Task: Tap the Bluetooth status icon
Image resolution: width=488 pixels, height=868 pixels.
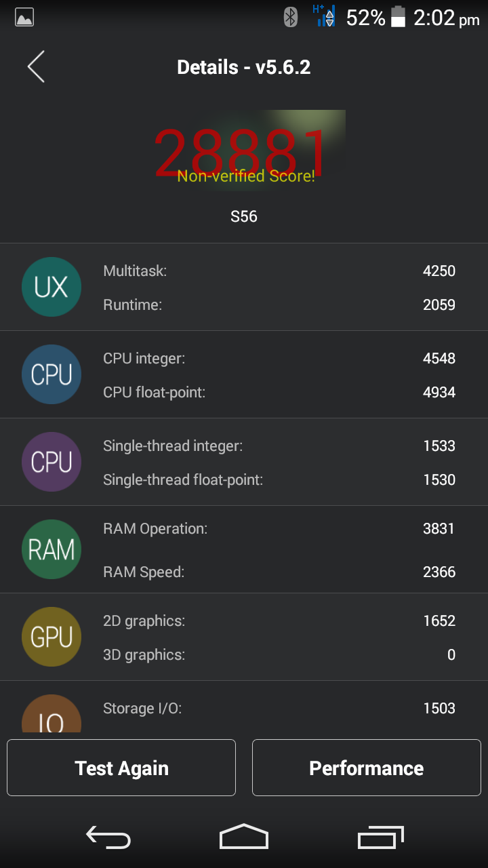Action: (x=291, y=18)
